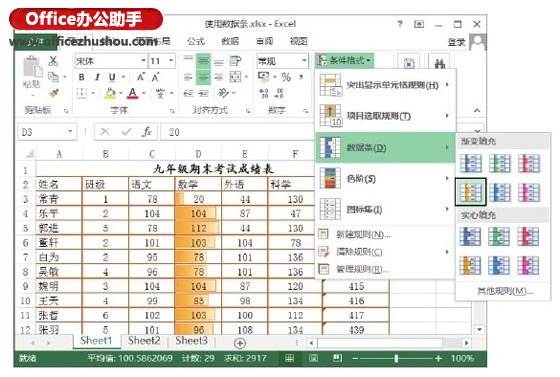Switch to Sheet1 tab

coord(96,341)
